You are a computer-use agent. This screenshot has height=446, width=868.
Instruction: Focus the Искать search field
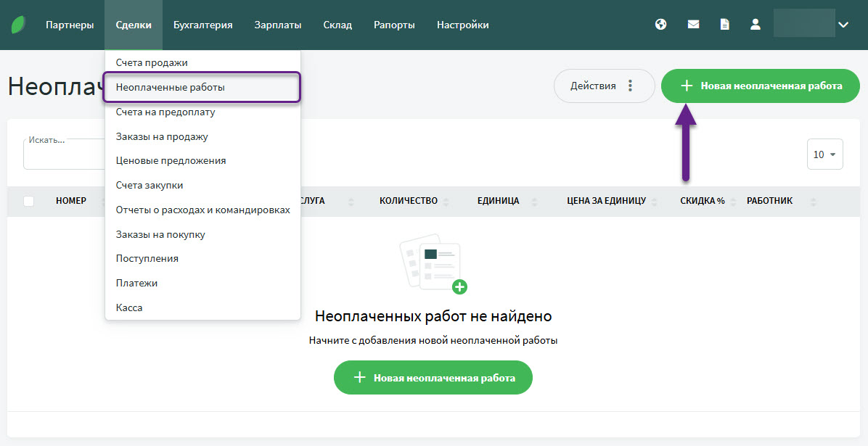(x=64, y=154)
